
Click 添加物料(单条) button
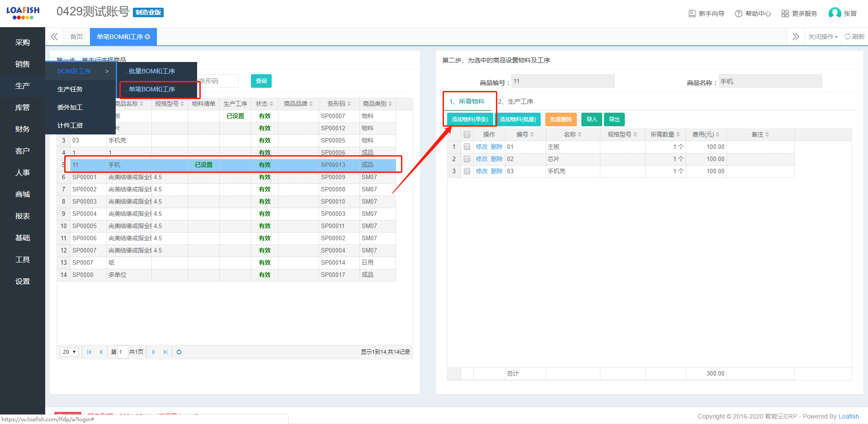[470, 119]
